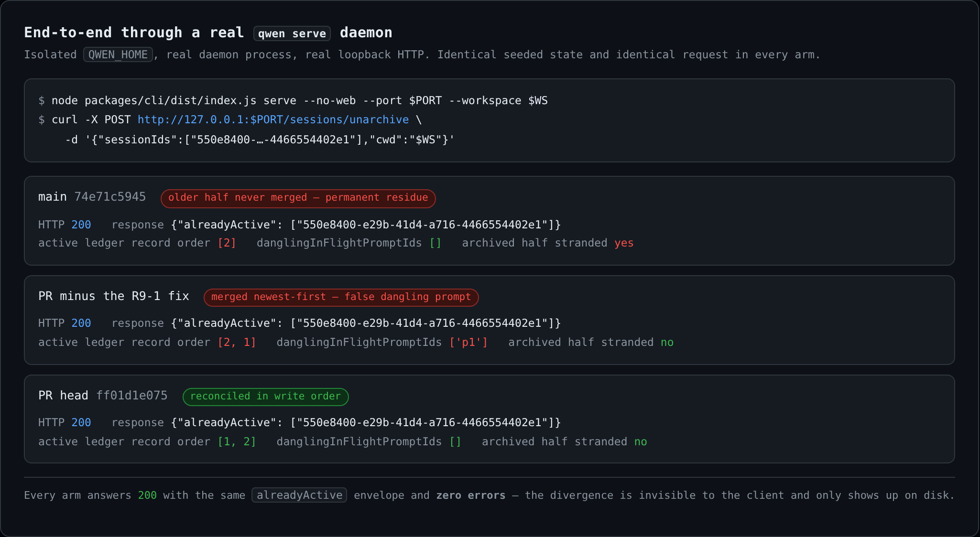Click the green 200 in the footer sentence
980x537 pixels.
(x=147, y=495)
